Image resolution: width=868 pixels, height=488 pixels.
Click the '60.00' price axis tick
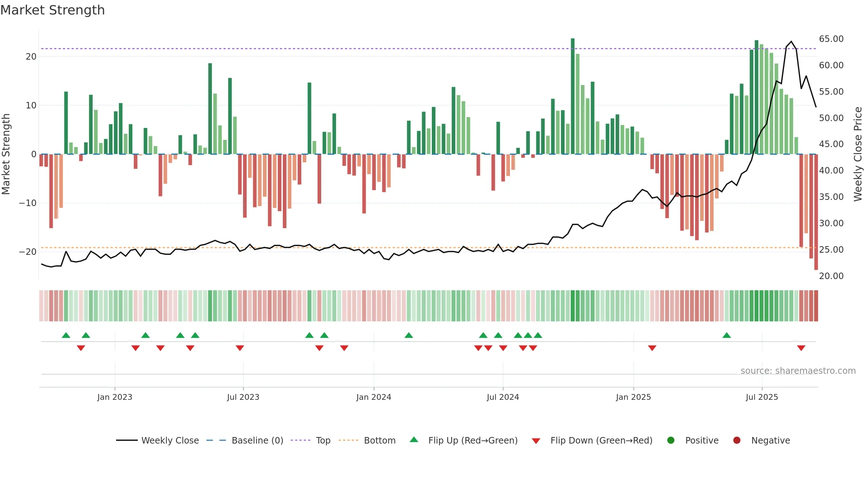tap(831, 65)
